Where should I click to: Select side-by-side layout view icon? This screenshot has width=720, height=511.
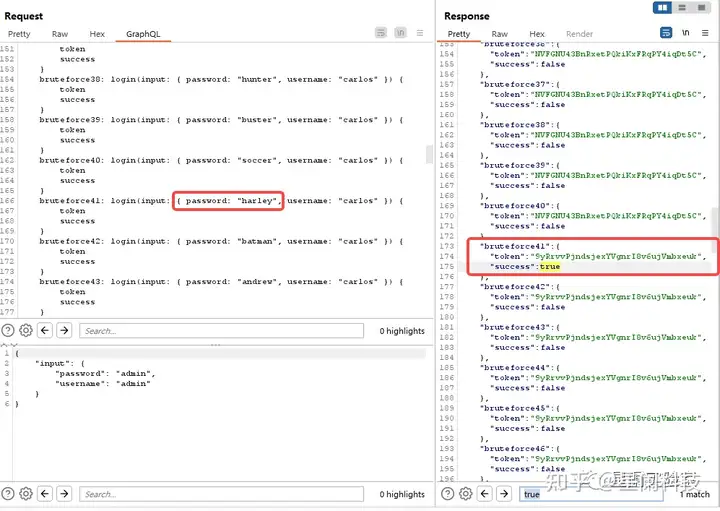coord(662,7)
